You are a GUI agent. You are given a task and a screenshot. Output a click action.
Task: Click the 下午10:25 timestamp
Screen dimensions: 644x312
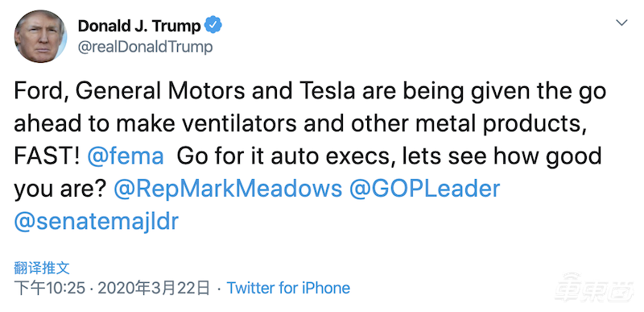tap(50, 288)
